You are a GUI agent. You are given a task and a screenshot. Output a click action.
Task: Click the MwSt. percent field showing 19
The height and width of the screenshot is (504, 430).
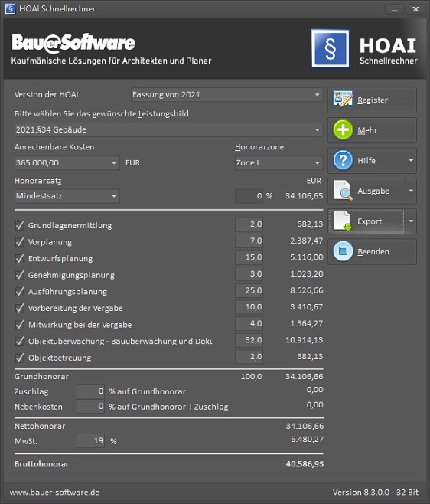[90, 441]
